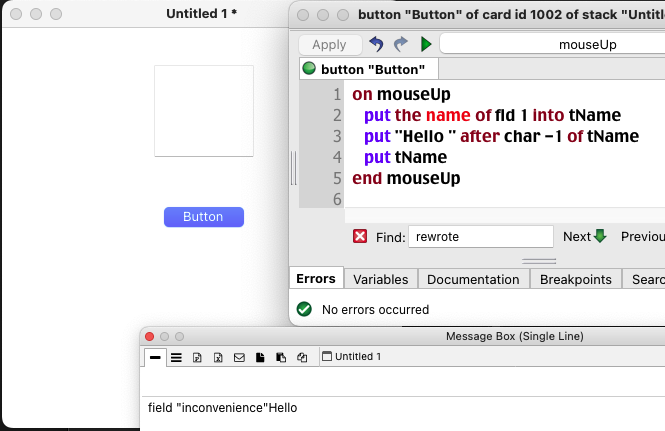Click result text field "inconvenience"Hello

click(223, 408)
